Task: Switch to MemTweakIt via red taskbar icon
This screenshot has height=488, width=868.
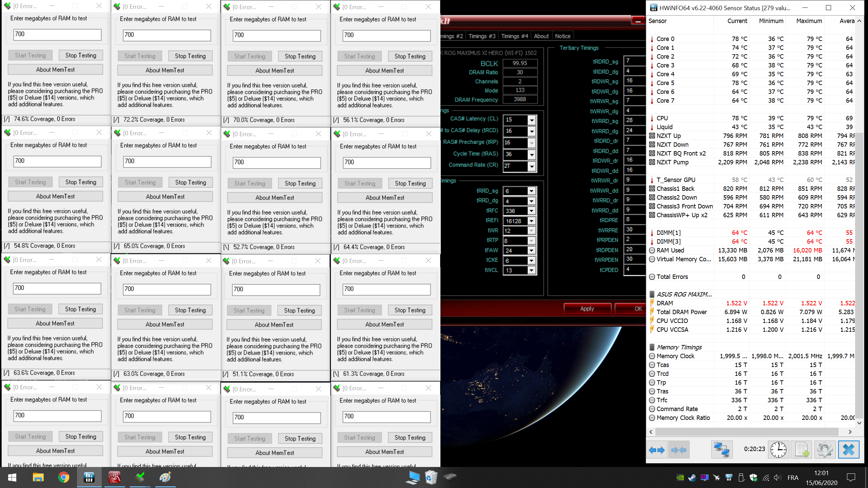Action: [x=114, y=477]
